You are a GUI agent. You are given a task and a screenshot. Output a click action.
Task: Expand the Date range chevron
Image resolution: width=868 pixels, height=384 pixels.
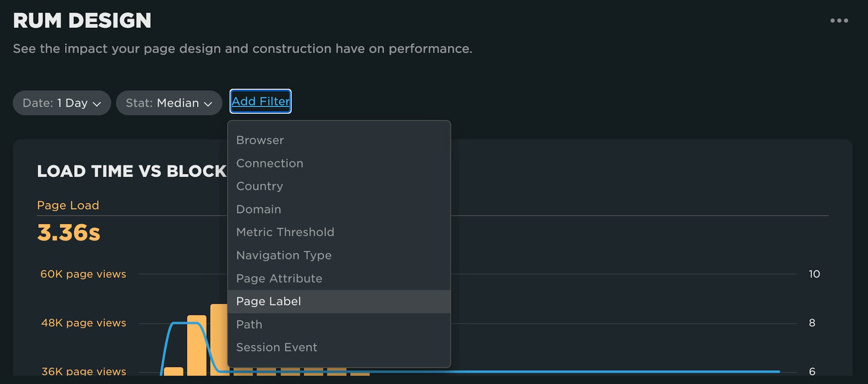[98, 104]
